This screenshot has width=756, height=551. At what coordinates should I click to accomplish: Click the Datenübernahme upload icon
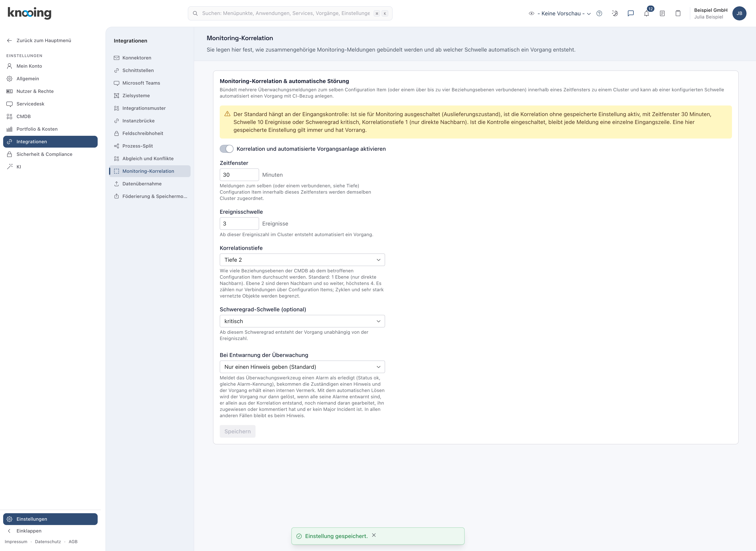[116, 184]
